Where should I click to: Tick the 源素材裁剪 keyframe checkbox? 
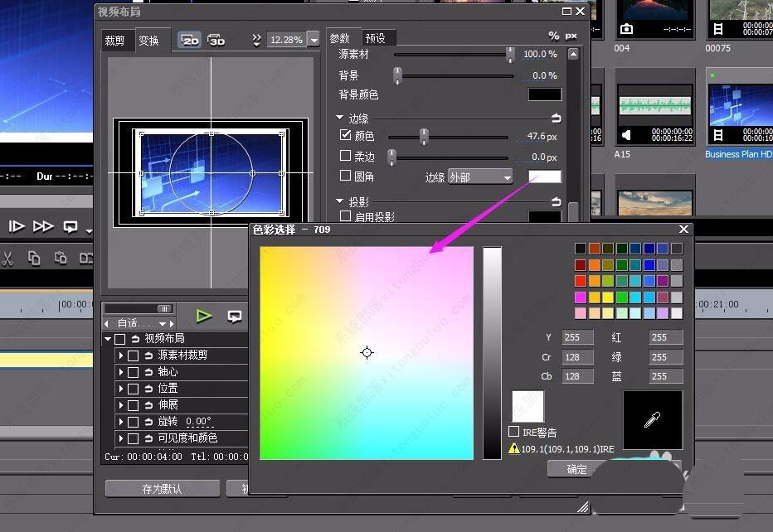point(133,355)
